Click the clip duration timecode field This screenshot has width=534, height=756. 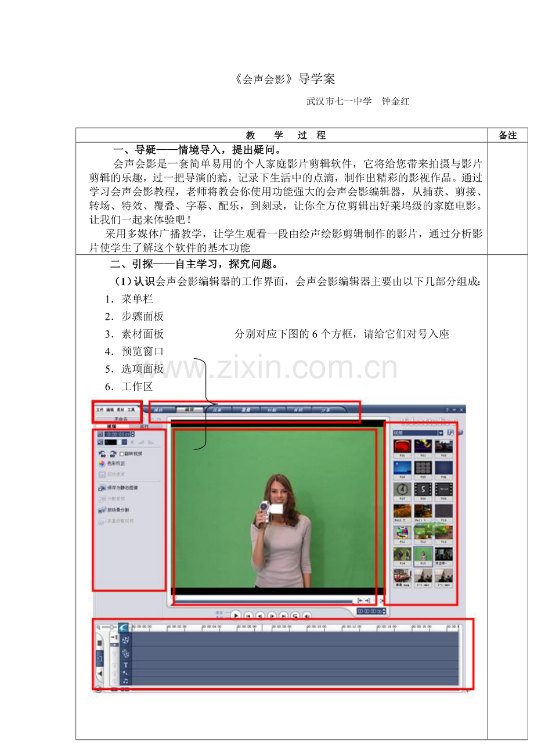pos(118,434)
